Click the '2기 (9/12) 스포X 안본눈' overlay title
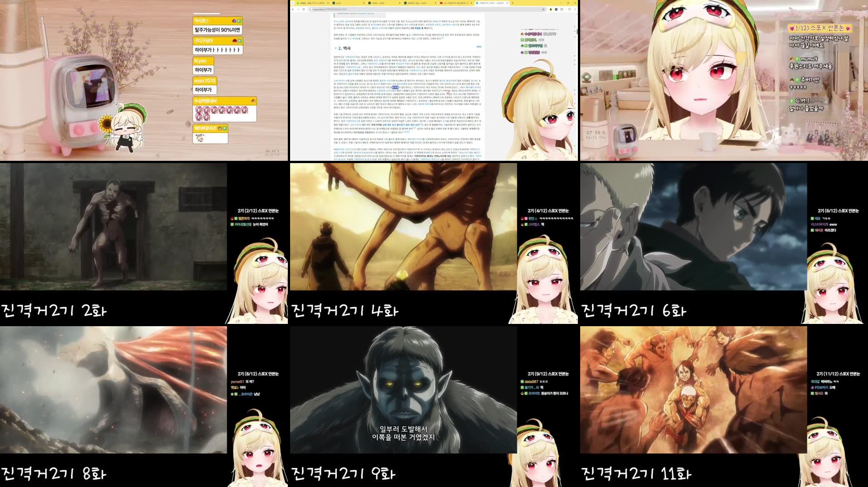 click(548, 374)
